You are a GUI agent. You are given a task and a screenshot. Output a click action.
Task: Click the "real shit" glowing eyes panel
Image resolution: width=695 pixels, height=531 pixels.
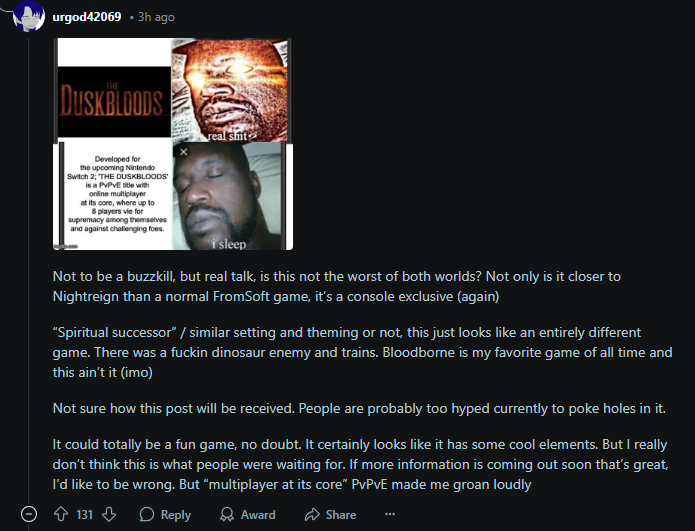click(x=230, y=90)
